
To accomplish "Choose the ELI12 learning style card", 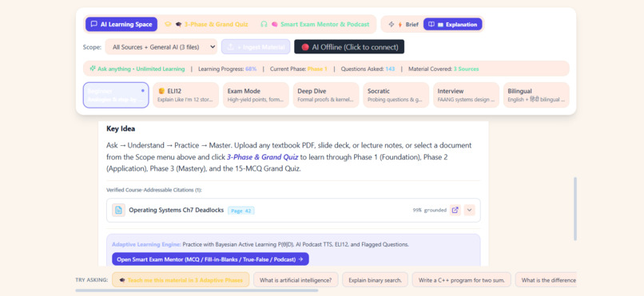I will pyautogui.click(x=185, y=95).
